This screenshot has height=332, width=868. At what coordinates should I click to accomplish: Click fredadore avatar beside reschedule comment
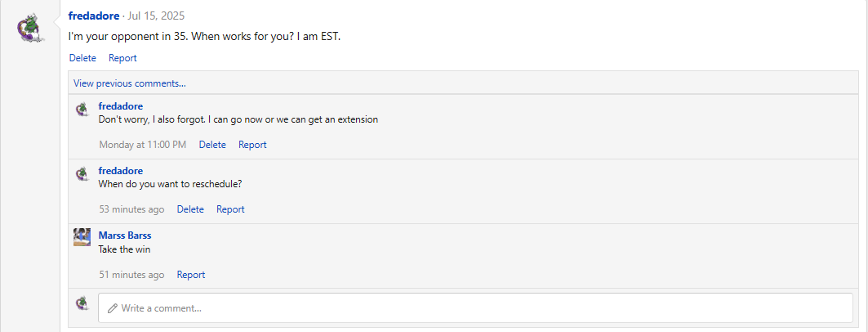(x=82, y=174)
